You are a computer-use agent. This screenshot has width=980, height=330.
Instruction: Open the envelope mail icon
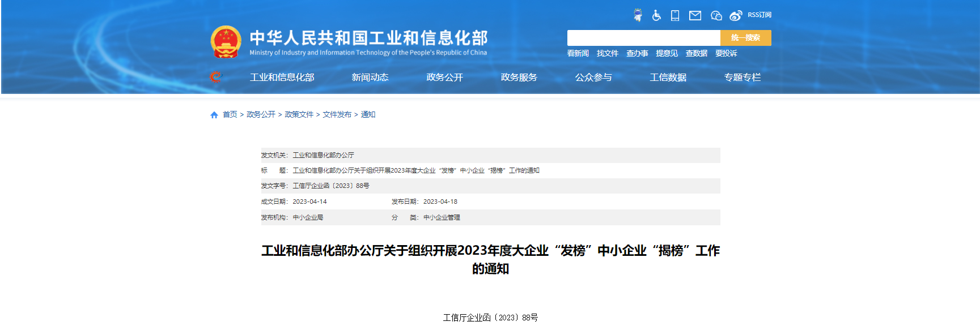[695, 15]
